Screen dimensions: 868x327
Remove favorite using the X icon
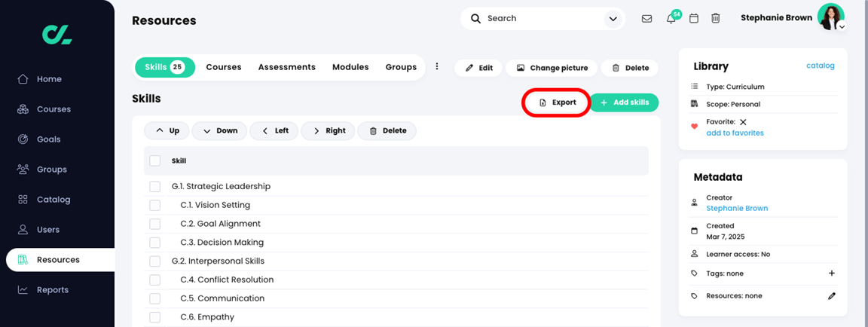pos(743,122)
